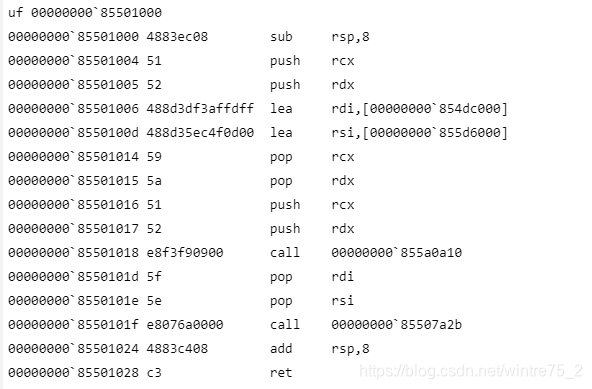Viewport: 592px width, 389px height.
Task: Click the operand rdi,[00000000`854dc000]
Action: 419,109
